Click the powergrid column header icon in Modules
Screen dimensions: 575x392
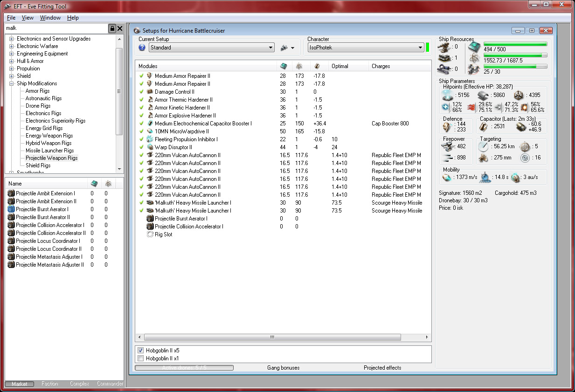(x=299, y=66)
